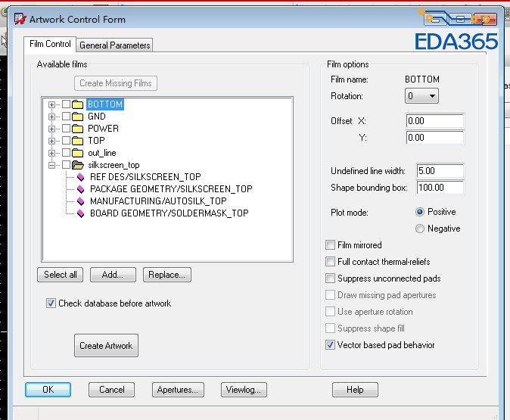Expand the out_line film node

point(51,153)
